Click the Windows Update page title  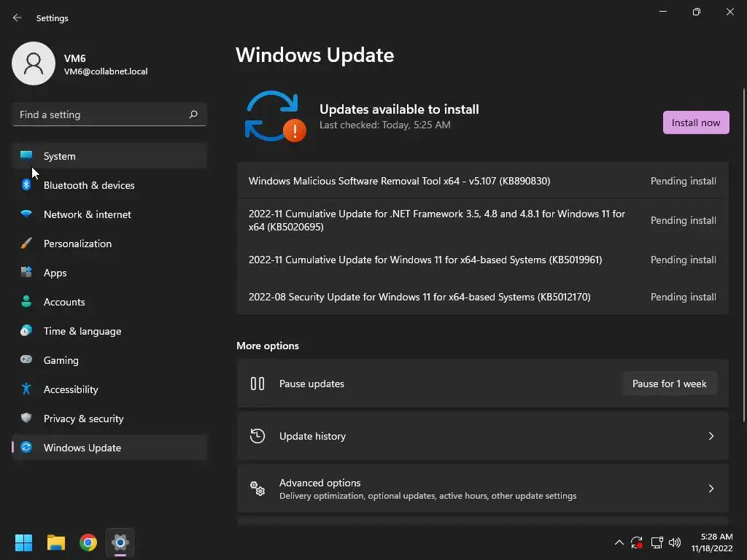point(315,55)
